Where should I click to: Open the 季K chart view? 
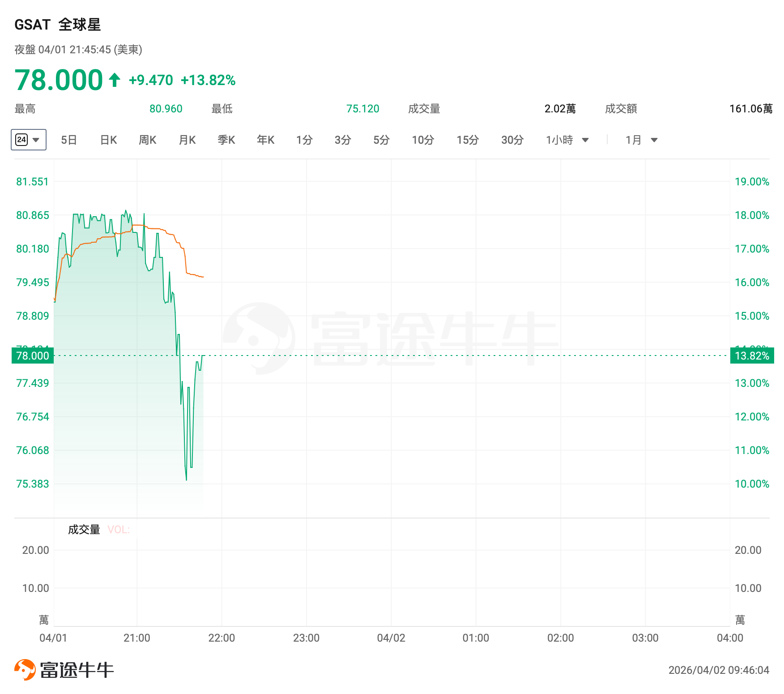pyautogui.click(x=226, y=140)
